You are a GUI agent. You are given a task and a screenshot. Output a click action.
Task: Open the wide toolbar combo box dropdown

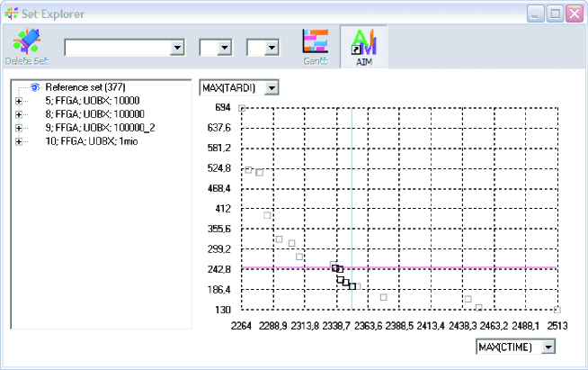[x=176, y=48]
